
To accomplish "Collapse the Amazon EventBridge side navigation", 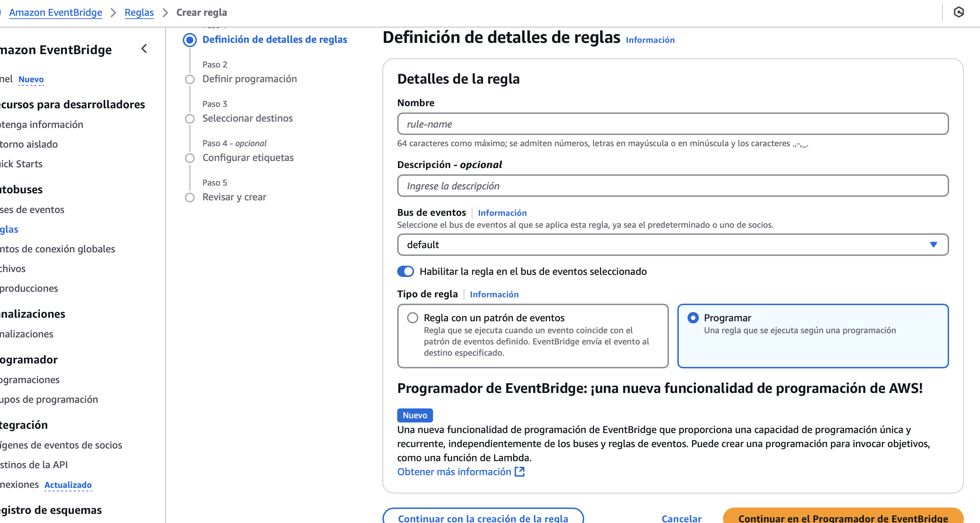I will pyautogui.click(x=144, y=49).
